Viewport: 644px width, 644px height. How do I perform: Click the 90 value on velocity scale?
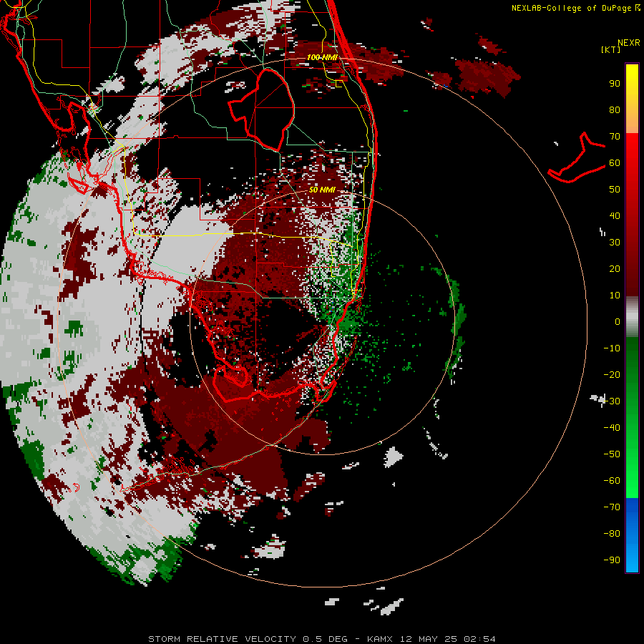[615, 84]
